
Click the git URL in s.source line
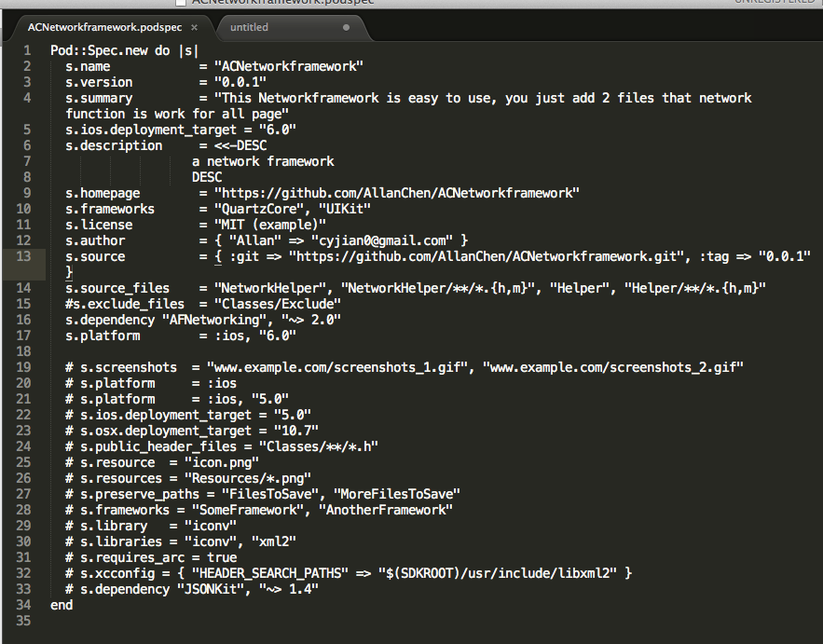[486, 256]
